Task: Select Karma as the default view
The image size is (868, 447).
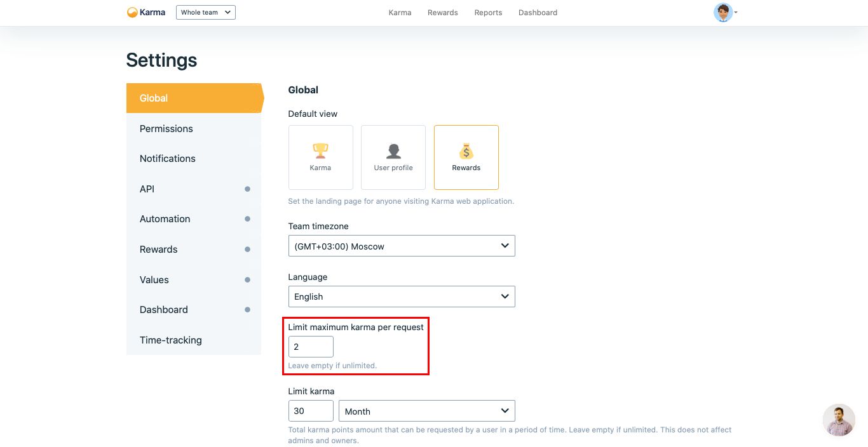Action: click(x=320, y=157)
